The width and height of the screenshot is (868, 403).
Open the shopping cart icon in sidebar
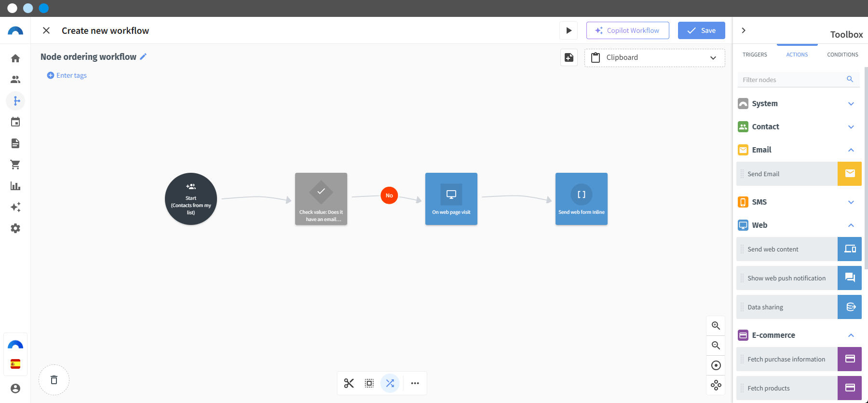coord(15,165)
